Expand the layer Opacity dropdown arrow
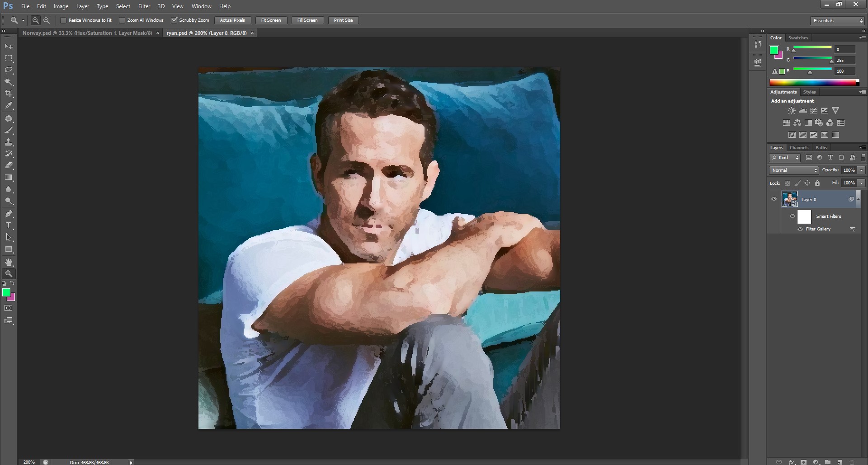Viewport: 868px width, 465px height. click(861, 170)
